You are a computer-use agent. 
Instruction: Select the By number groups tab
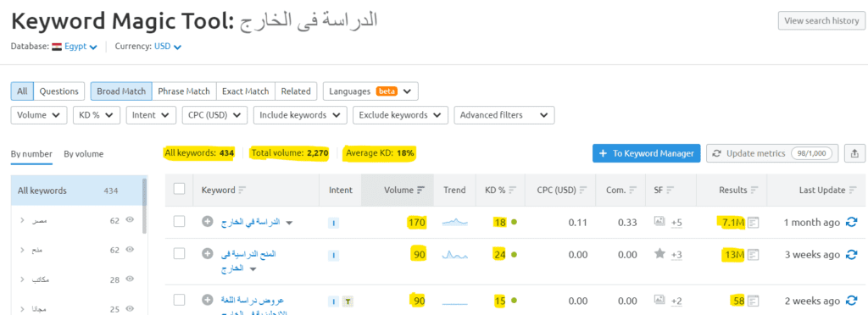click(x=31, y=154)
